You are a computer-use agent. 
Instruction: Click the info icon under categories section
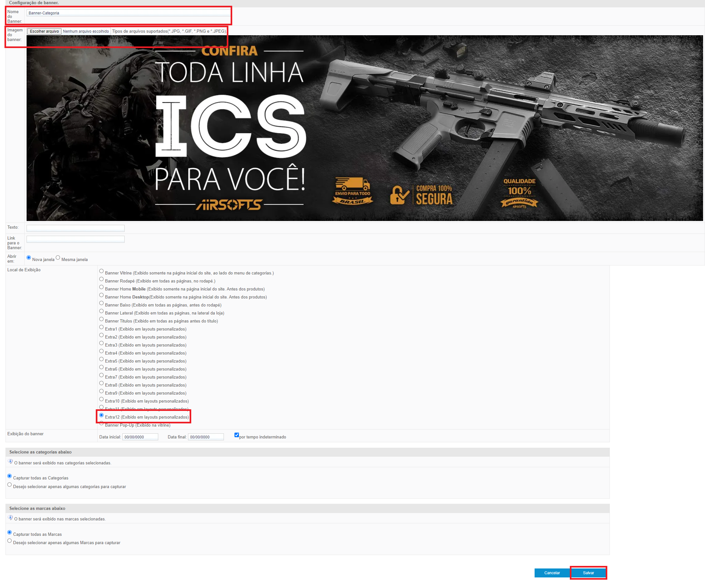[x=10, y=462]
